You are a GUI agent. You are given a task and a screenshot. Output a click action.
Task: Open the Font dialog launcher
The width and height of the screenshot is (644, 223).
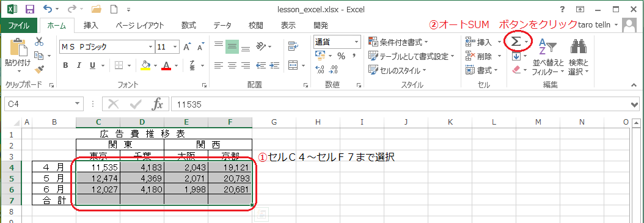204,85
